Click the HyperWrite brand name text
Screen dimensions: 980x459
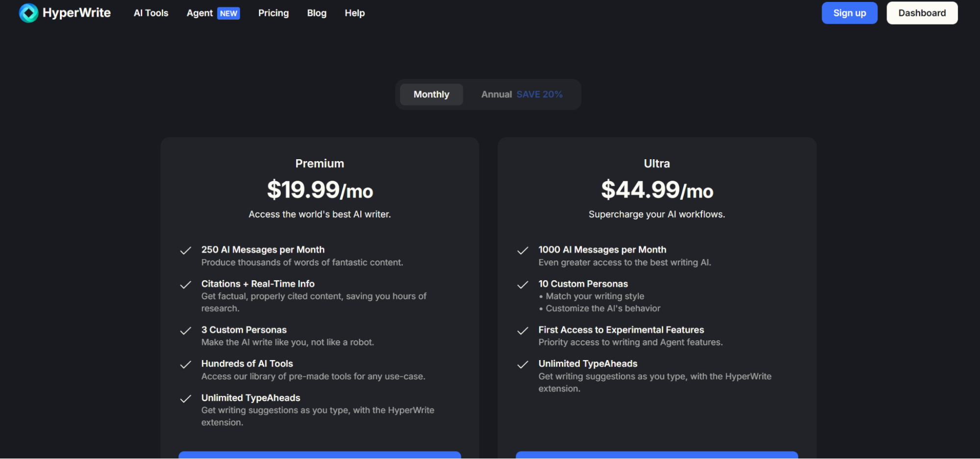tap(76, 13)
